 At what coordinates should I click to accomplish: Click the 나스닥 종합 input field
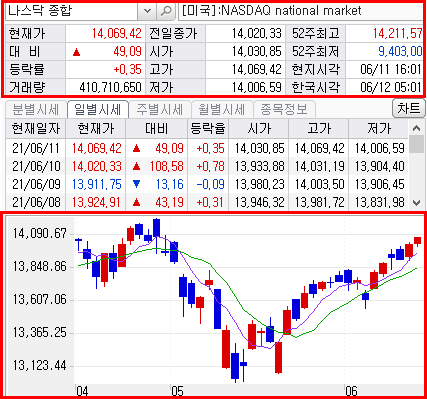(x=72, y=11)
